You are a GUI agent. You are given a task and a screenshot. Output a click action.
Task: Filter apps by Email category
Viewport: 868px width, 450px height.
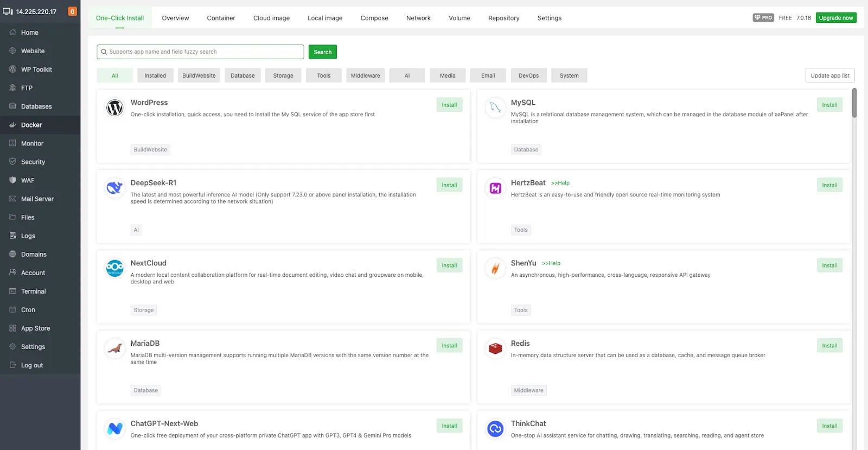[x=488, y=75]
